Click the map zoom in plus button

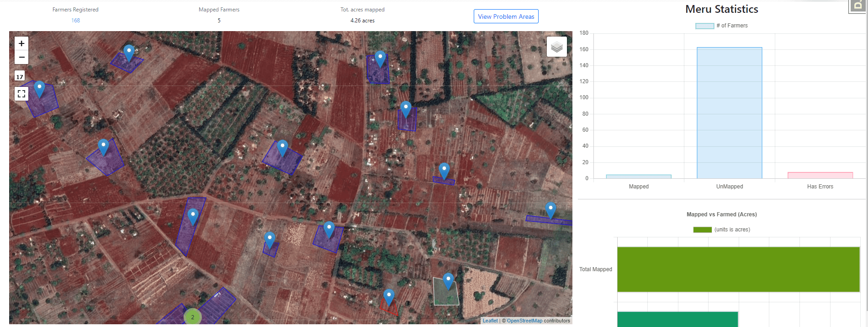pyautogui.click(x=21, y=43)
